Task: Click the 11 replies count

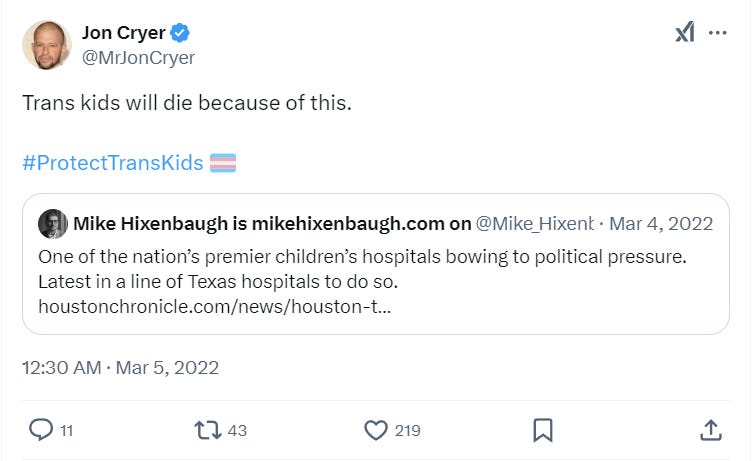Action: tap(66, 431)
